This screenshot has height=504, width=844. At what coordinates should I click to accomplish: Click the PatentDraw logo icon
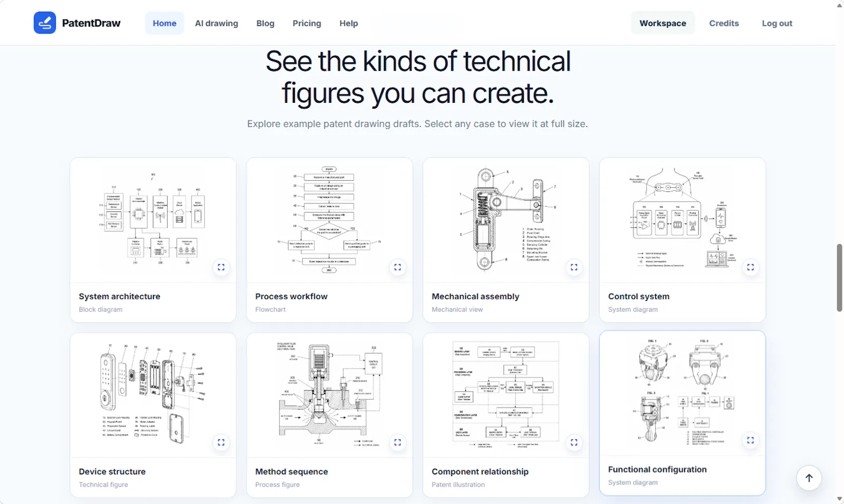(45, 23)
